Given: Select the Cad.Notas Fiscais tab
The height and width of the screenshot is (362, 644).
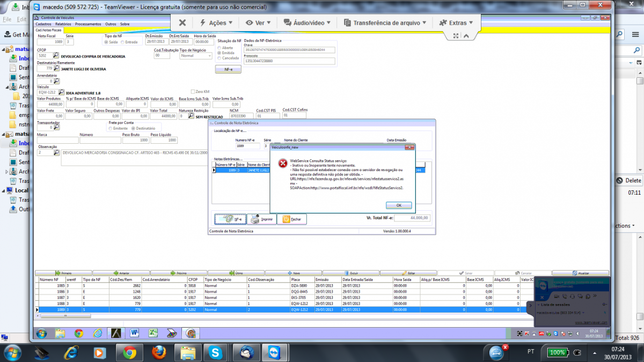Looking at the screenshot, I should click(x=48, y=30).
